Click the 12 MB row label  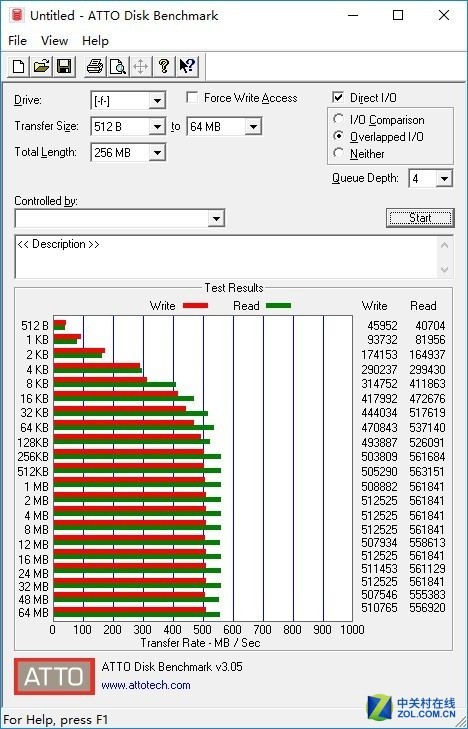click(x=33, y=544)
